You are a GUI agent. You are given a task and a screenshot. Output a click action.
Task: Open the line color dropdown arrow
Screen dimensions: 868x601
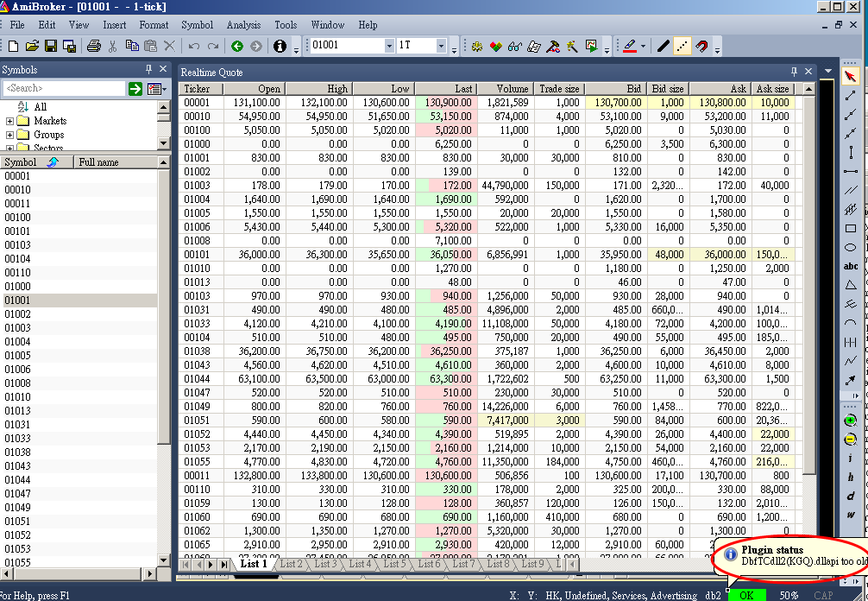pyautogui.click(x=643, y=46)
